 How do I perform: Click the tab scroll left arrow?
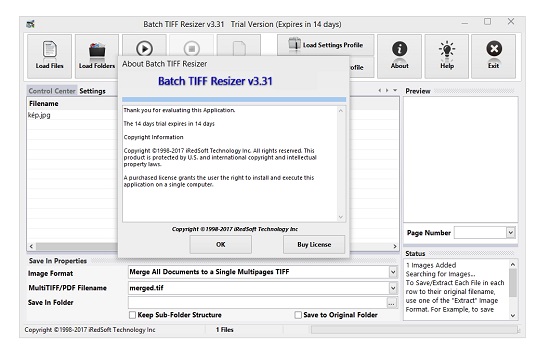[x=380, y=90]
